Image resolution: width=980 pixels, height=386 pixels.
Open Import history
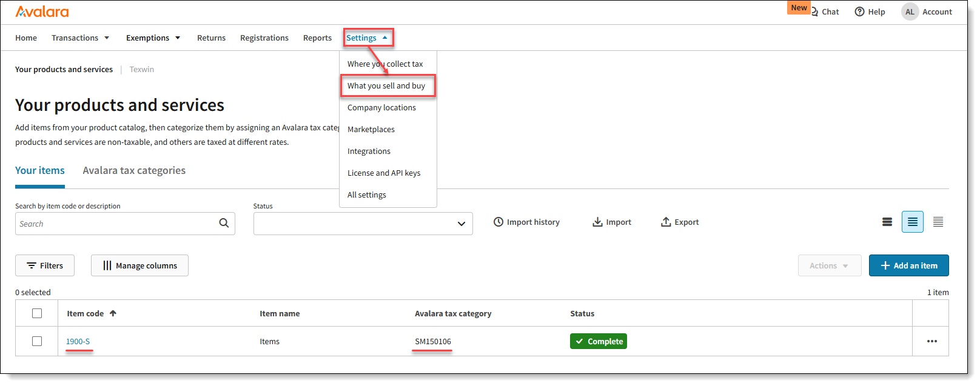click(x=526, y=222)
